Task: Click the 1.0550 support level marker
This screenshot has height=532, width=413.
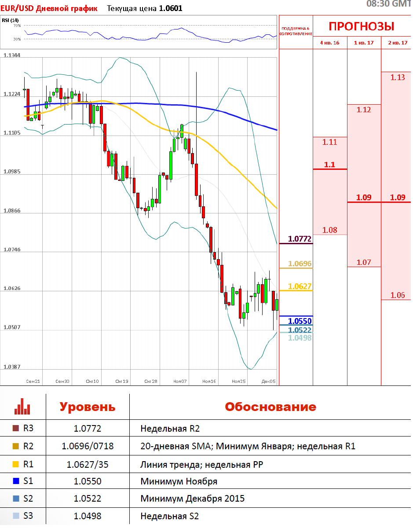Action: 300,321
